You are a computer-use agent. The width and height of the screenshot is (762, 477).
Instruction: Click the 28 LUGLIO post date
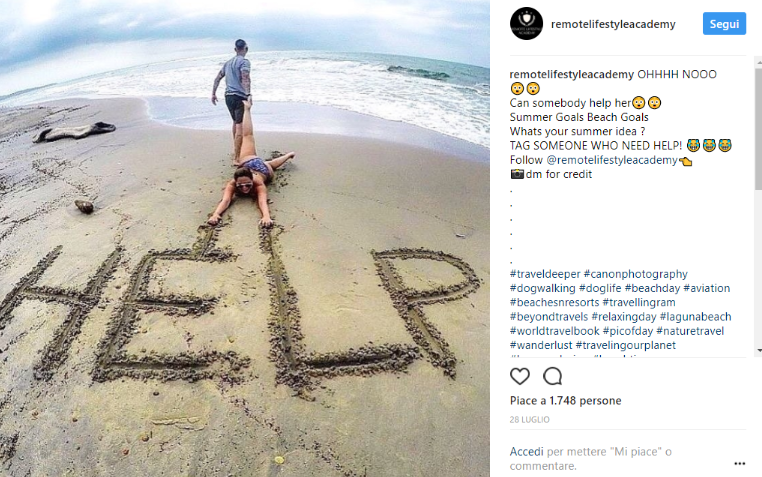point(529,420)
